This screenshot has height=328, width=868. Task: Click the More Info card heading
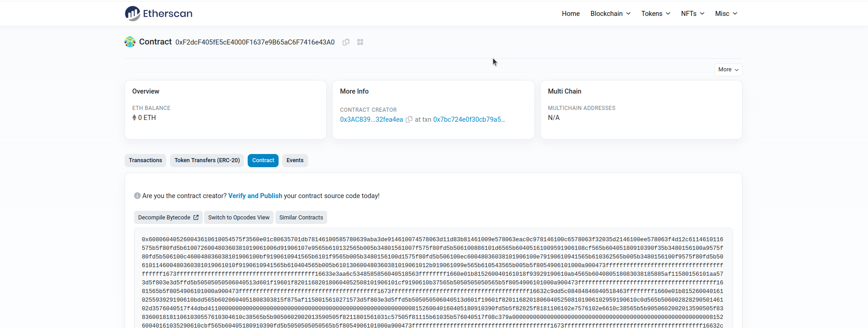click(x=354, y=91)
